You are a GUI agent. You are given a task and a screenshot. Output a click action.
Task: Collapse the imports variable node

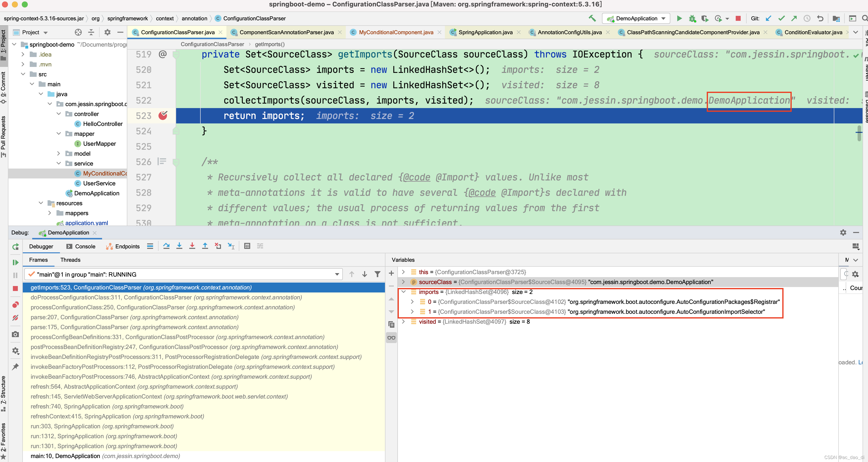point(403,292)
